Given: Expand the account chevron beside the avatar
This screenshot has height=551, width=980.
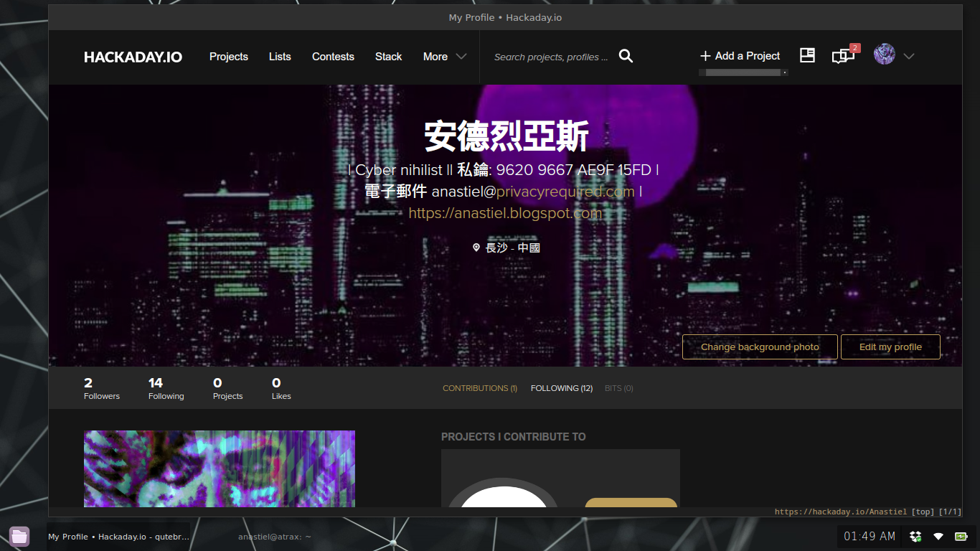Looking at the screenshot, I should pos(909,56).
